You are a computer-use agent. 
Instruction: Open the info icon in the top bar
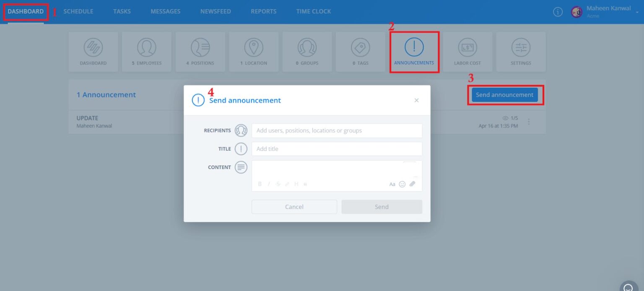tap(558, 12)
